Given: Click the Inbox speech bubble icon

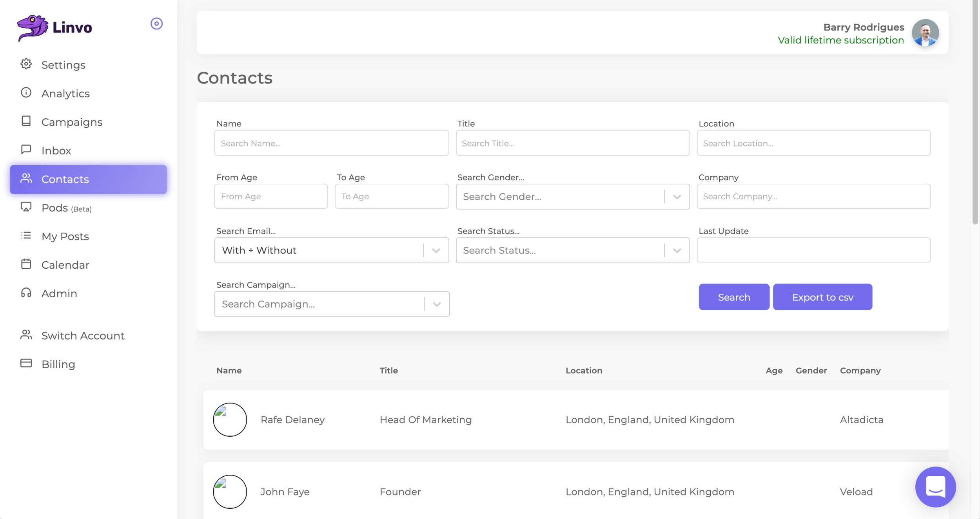Looking at the screenshot, I should [x=26, y=150].
